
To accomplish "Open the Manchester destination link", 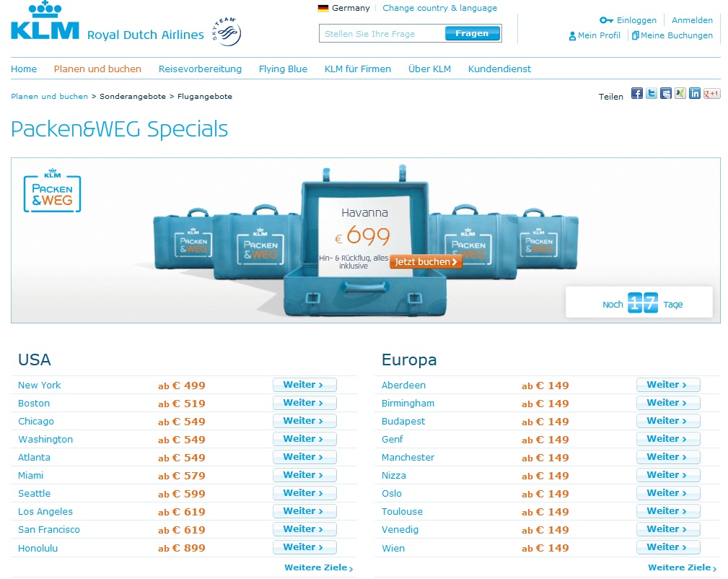I will coord(408,457).
